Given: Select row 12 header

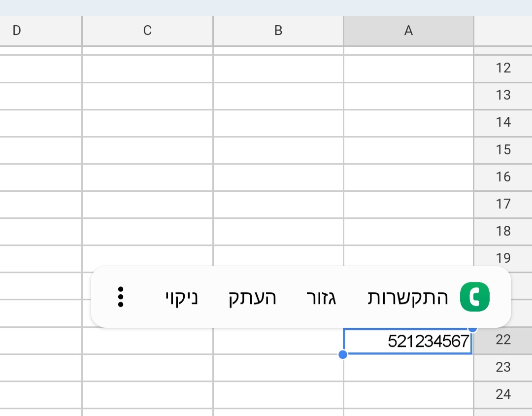Looking at the screenshot, I should point(503,68).
